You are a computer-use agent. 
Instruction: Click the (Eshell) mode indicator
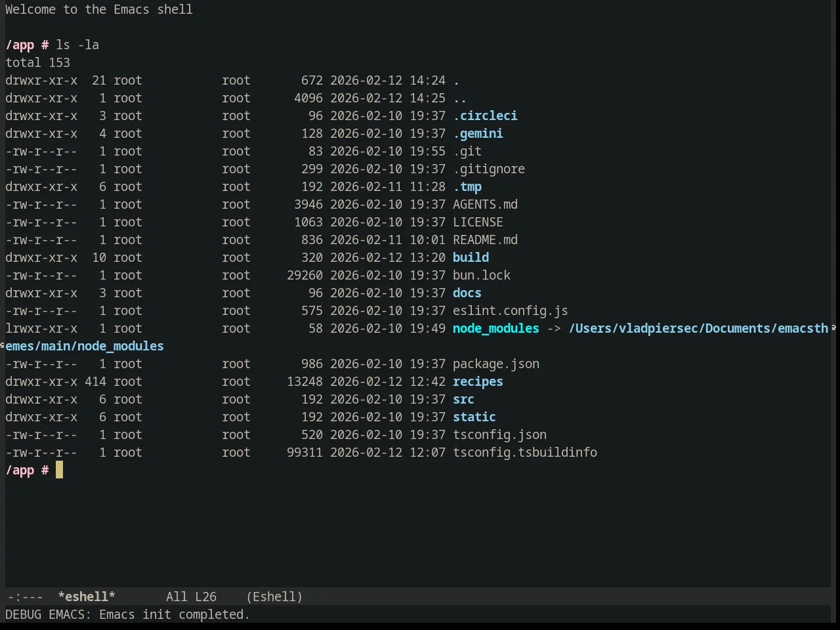[x=274, y=597]
